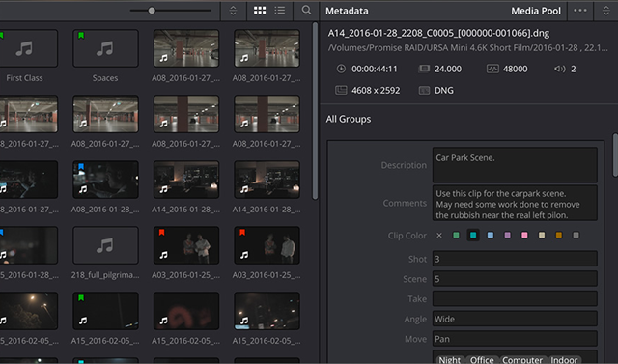Choose the pink clip color option

524,236
